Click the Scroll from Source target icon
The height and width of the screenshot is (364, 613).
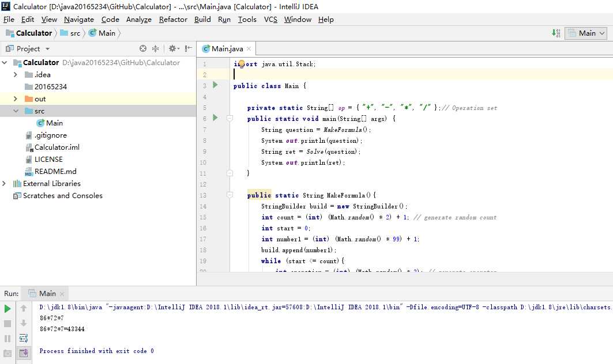[143, 48]
